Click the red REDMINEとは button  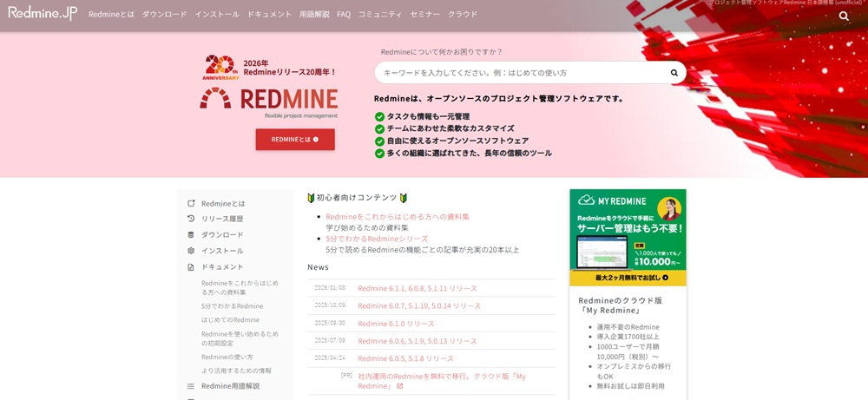pos(295,140)
